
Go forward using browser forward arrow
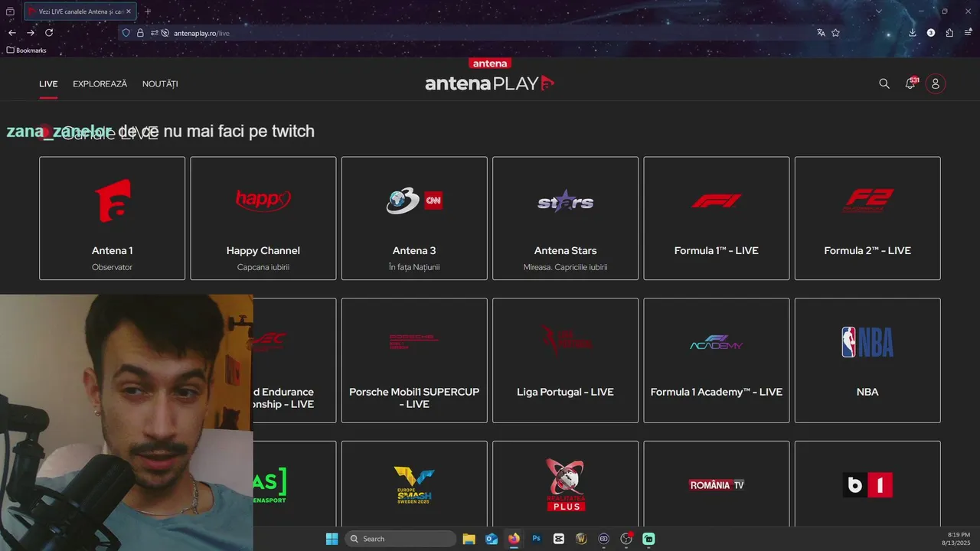tap(31, 33)
